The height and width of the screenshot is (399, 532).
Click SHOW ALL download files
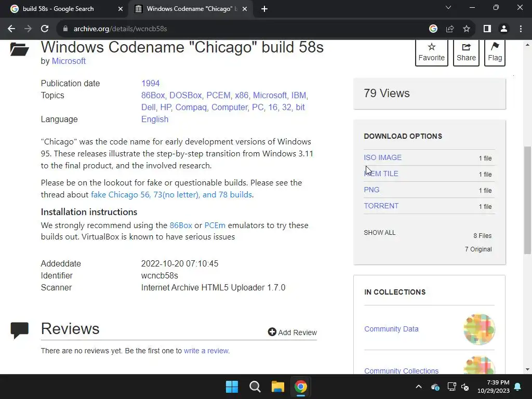(x=380, y=233)
